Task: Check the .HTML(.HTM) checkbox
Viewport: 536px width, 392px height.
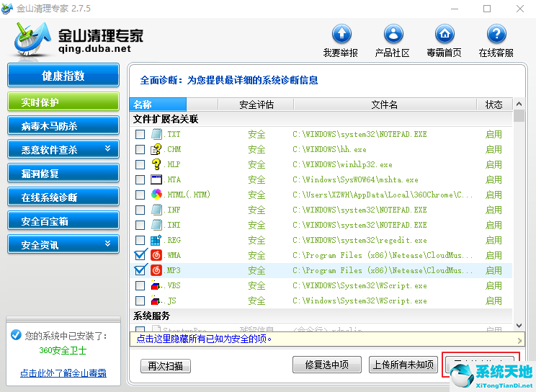Action: tap(140, 195)
